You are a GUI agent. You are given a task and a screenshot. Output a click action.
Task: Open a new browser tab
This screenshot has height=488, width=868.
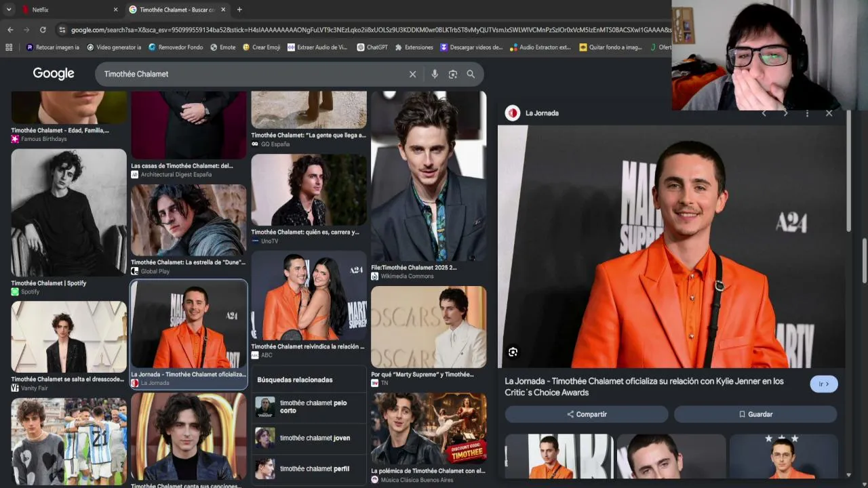coord(239,9)
